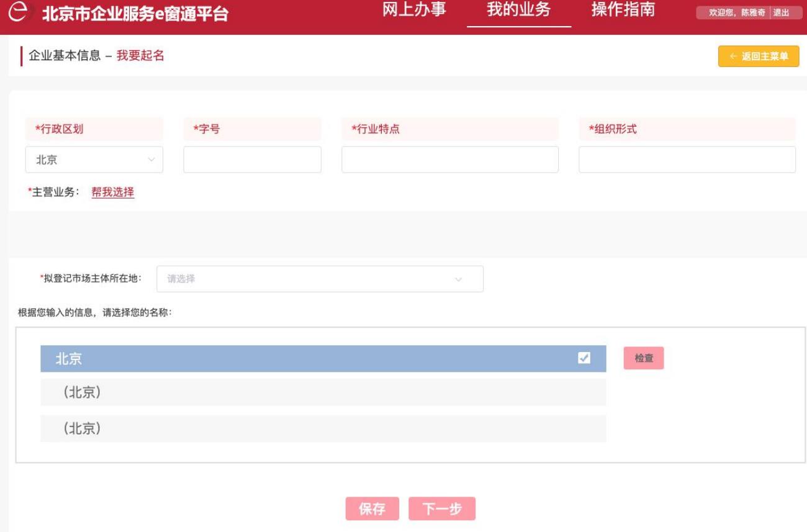Viewport: 807px width, 532px height.
Task: Click the 帮我选择 link
Action: 112,192
